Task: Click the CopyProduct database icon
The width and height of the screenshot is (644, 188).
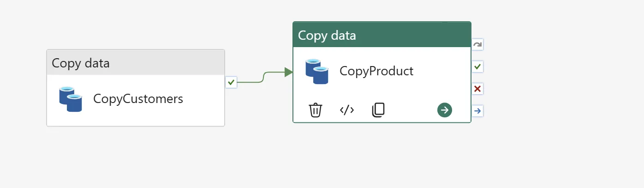Action: pos(317,71)
